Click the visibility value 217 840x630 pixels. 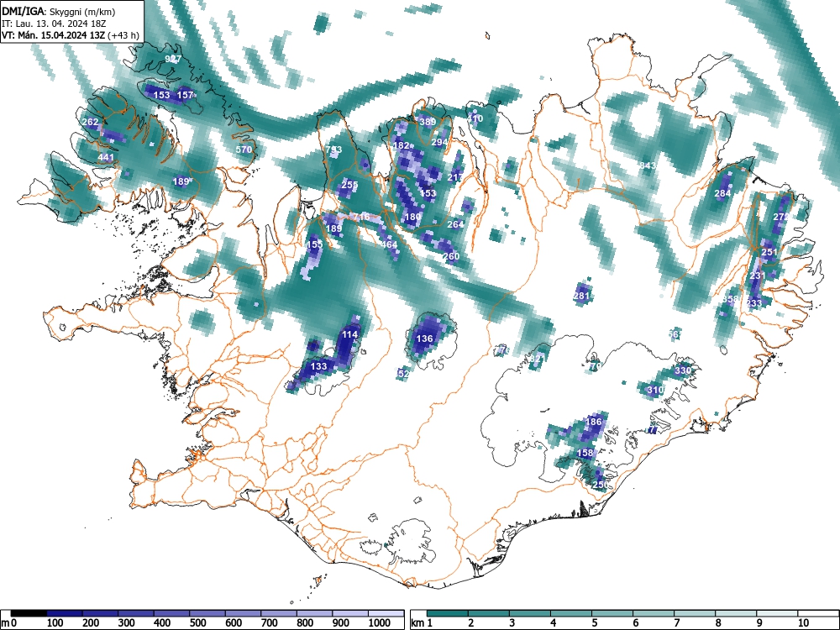click(455, 177)
